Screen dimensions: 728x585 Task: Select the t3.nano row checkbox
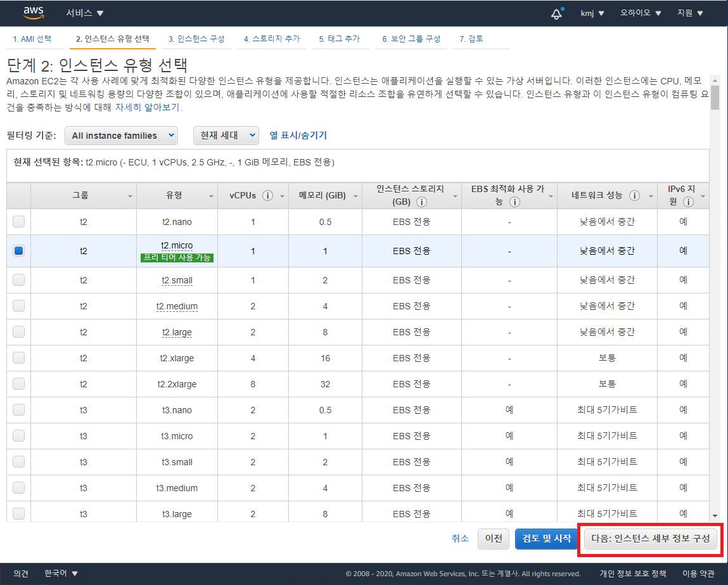point(18,410)
